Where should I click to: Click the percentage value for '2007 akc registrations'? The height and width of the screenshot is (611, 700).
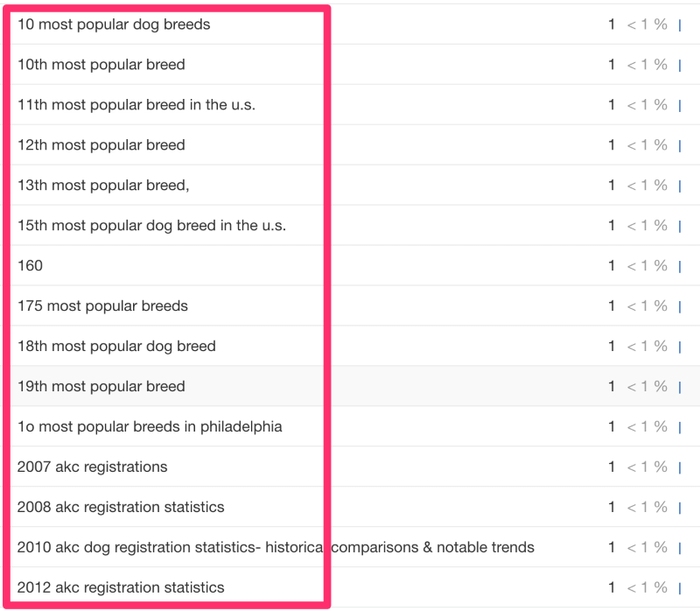coord(647,467)
